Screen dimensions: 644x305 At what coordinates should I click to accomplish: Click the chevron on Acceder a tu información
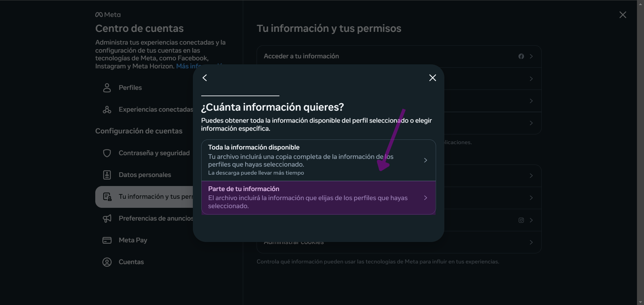[x=531, y=56]
